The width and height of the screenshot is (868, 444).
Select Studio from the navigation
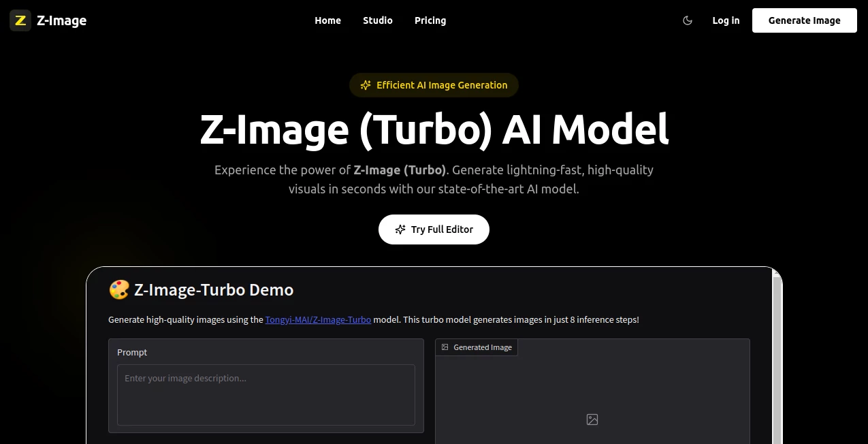pyautogui.click(x=378, y=20)
